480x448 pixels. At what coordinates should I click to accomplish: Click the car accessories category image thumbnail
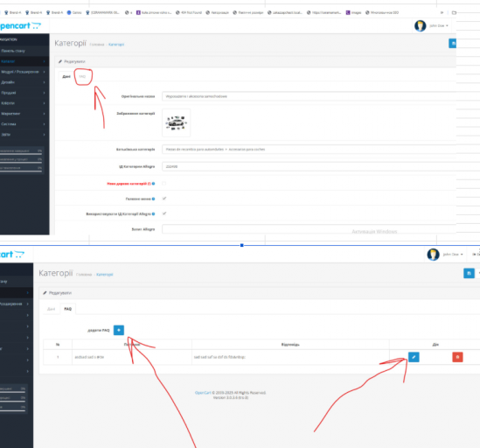176,122
